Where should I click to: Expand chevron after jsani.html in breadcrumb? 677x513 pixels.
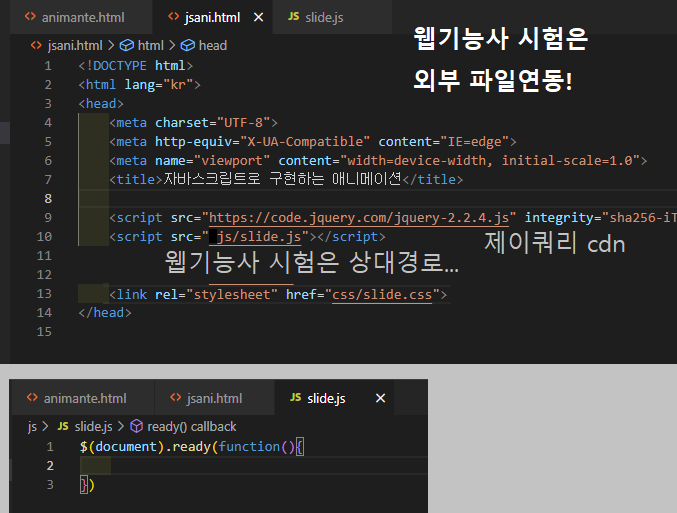(111, 45)
